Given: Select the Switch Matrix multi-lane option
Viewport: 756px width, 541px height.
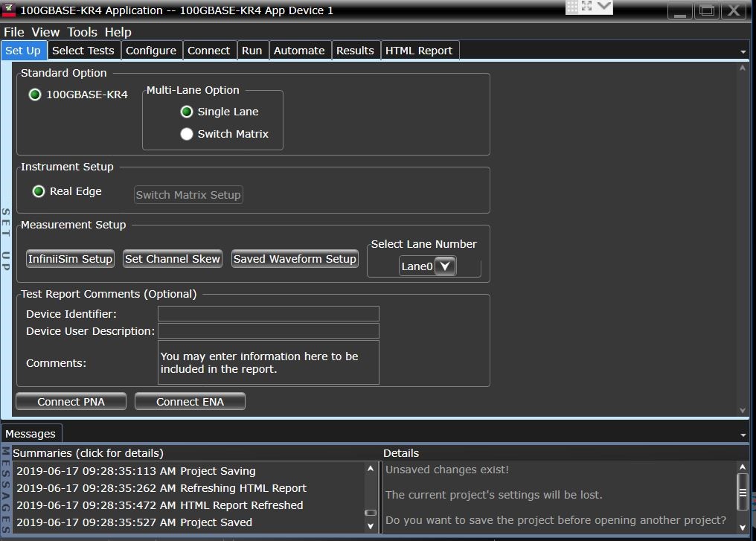Looking at the screenshot, I should pyautogui.click(x=186, y=134).
